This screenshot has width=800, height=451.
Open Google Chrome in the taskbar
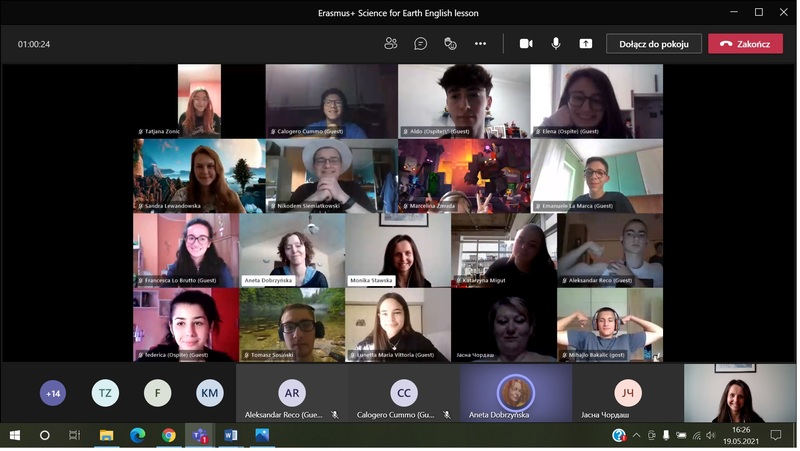[x=169, y=436]
